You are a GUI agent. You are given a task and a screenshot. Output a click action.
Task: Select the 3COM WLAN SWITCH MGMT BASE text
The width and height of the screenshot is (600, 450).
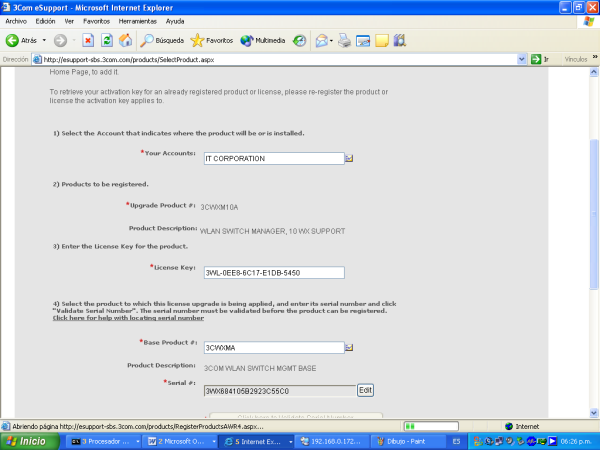click(260, 368)
